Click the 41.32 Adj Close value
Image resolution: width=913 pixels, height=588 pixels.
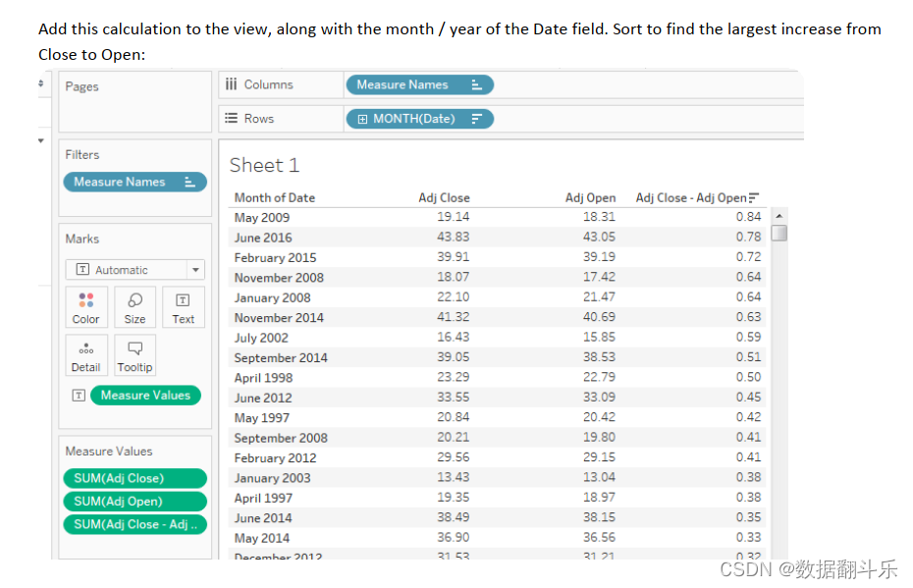coord(453,317)
